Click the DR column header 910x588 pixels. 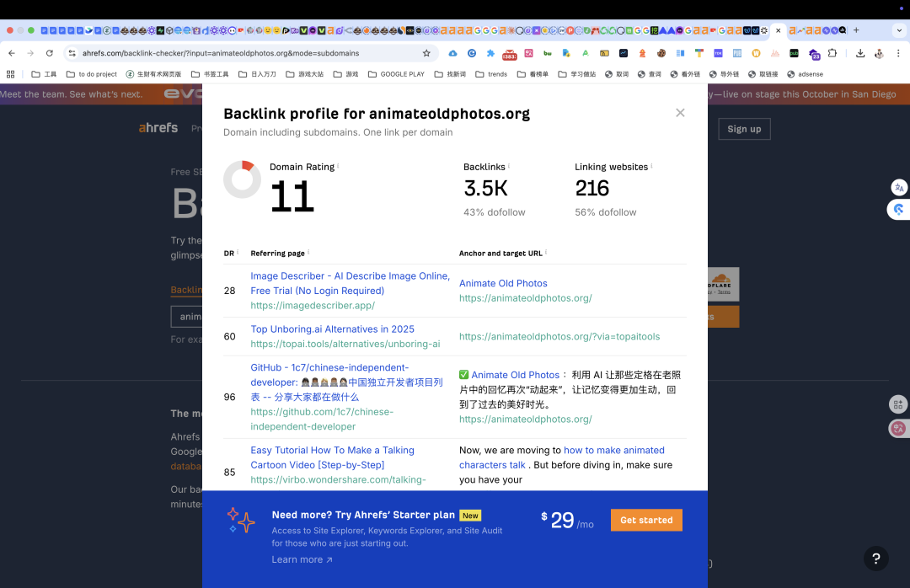(229, 254)
